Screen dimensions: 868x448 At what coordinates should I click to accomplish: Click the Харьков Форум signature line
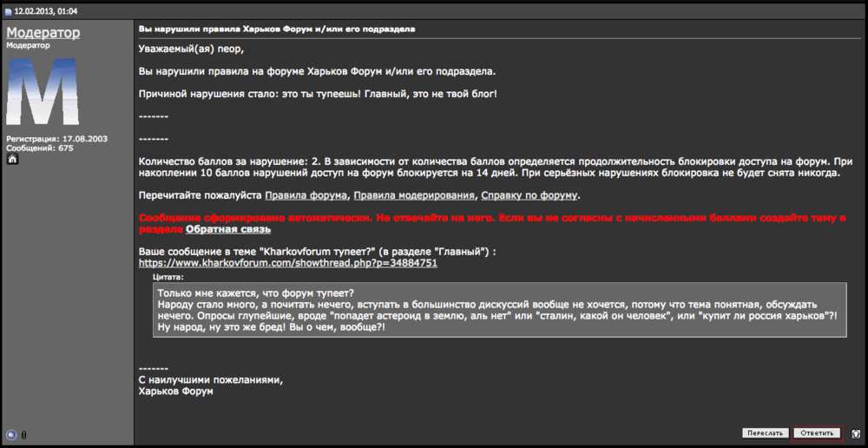pyautogui.click(x=176, y=392)
